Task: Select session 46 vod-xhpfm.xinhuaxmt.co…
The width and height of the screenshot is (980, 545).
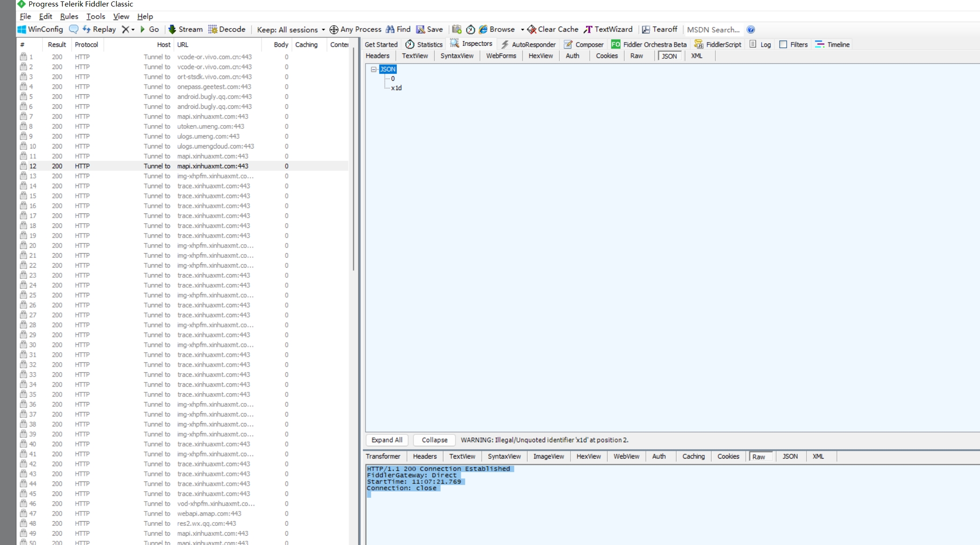Action: (x=182, y=503)
